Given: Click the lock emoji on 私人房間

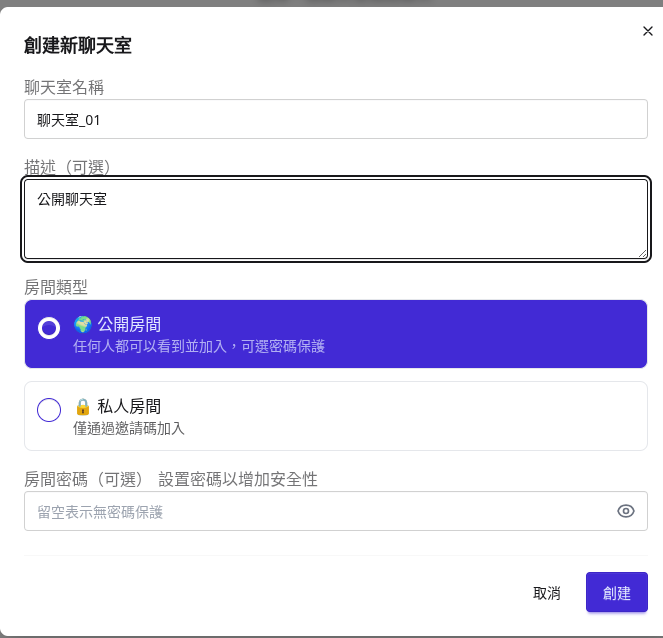Looking at the screenshot, I should [82, 407].
